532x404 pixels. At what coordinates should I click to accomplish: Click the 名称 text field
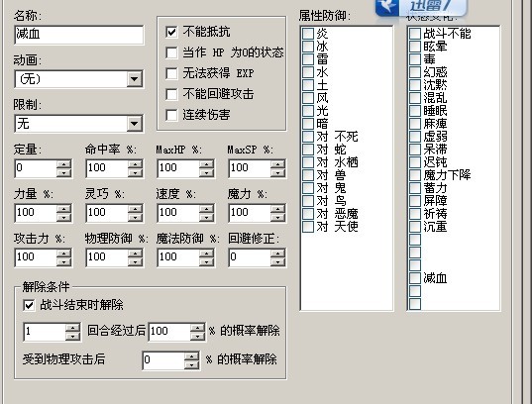79,35
